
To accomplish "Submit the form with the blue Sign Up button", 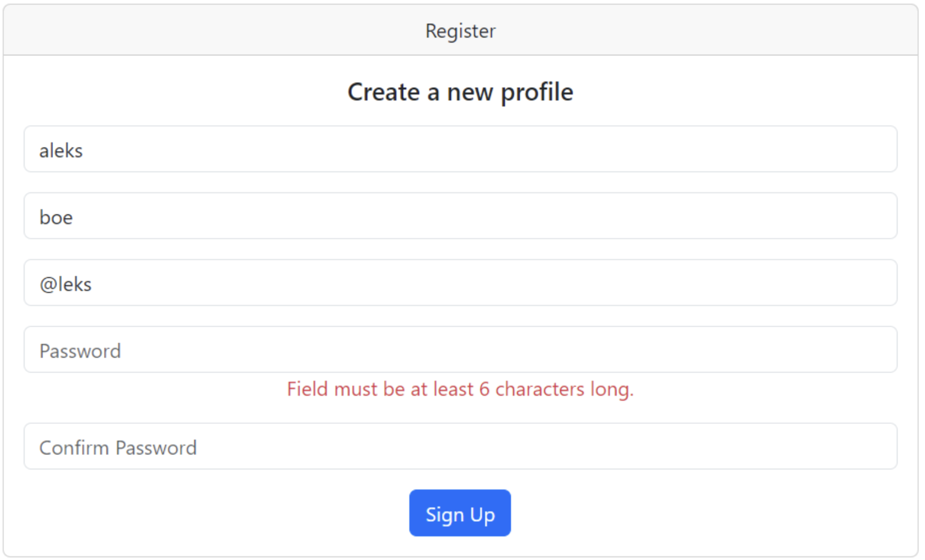I will 460,514.
